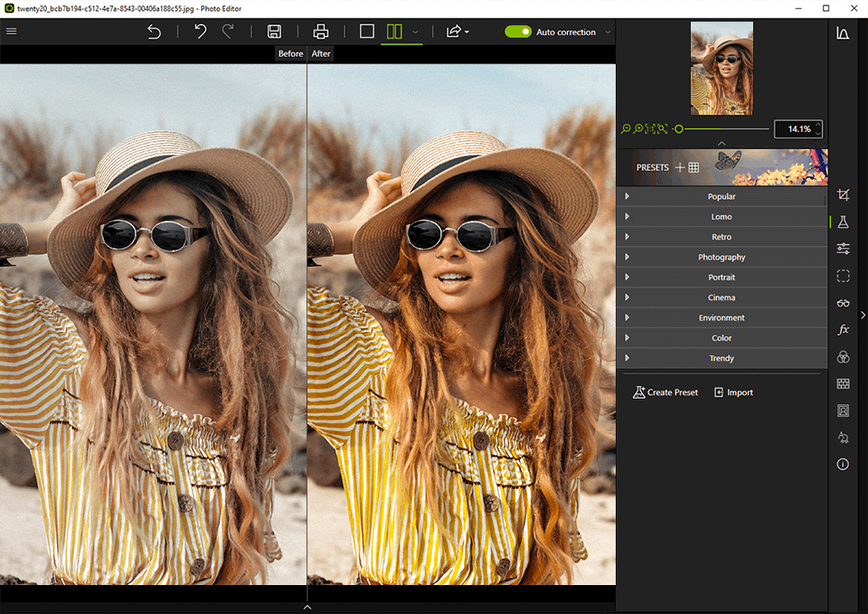Enable split before/after view
The width and height of the screenshot is (868, 614).
point(394,32)
